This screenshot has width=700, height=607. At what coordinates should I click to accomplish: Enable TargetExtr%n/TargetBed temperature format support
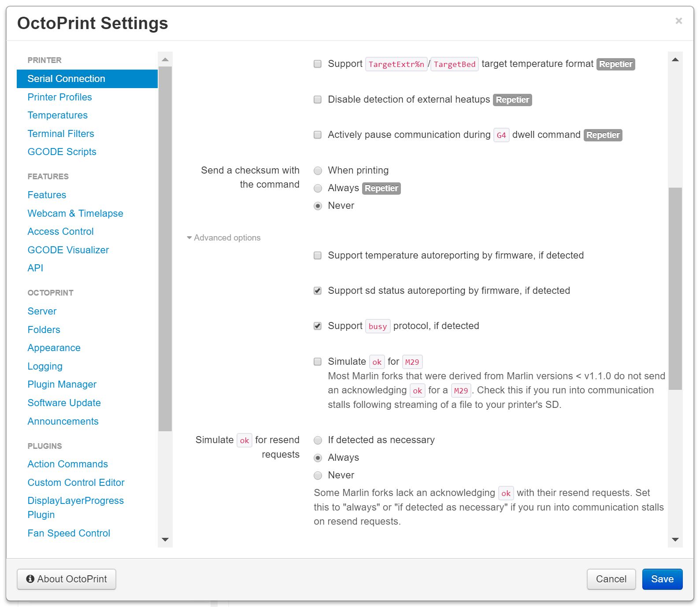pyautogui.click(x=318, y=64)
